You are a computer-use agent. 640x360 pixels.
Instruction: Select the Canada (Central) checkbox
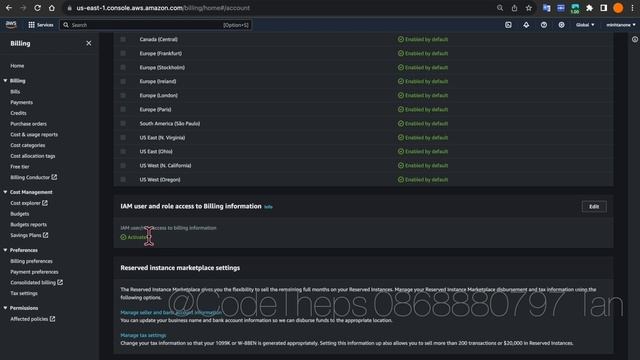[x=123, y=39]
